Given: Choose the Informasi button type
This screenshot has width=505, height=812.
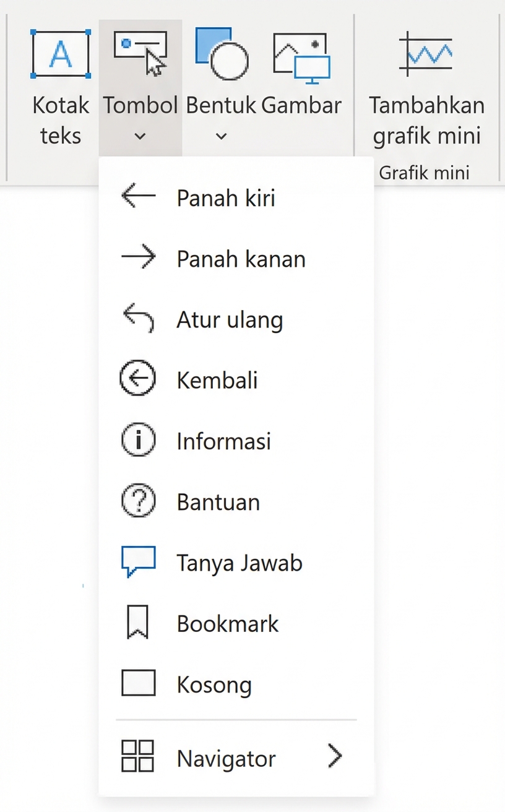Looking at the screenshot, I should [223, 440].
